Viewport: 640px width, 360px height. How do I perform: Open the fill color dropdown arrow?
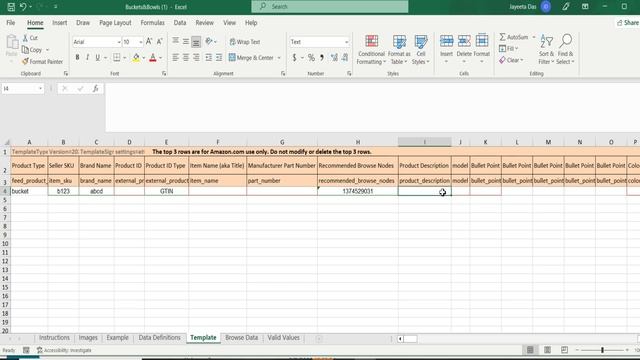(x=144, y=58)
